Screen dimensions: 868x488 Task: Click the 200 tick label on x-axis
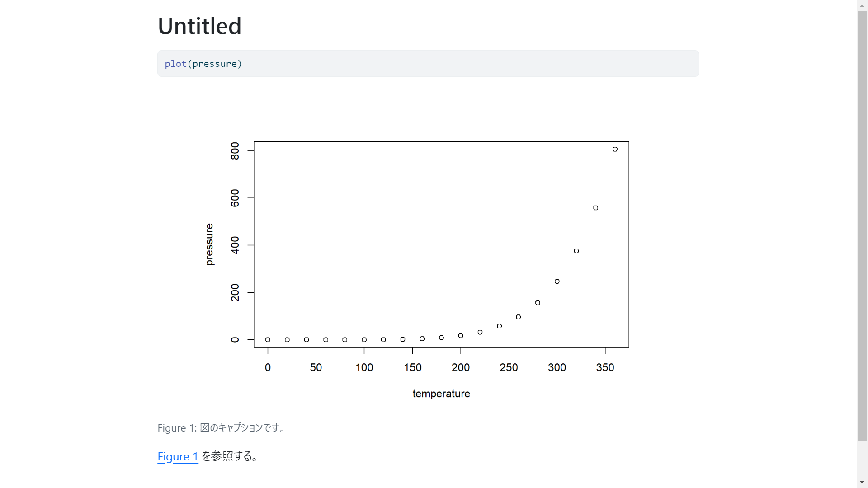point(460,367)
